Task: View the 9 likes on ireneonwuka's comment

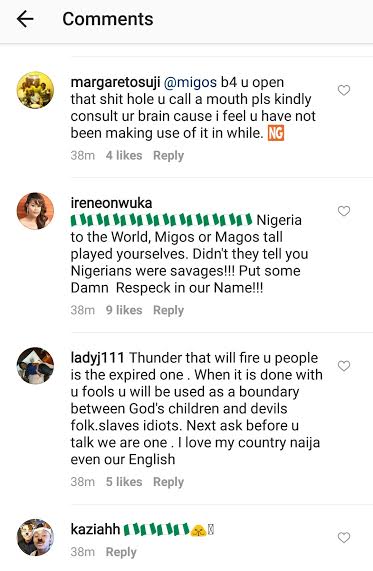Action: coord(124,310)
